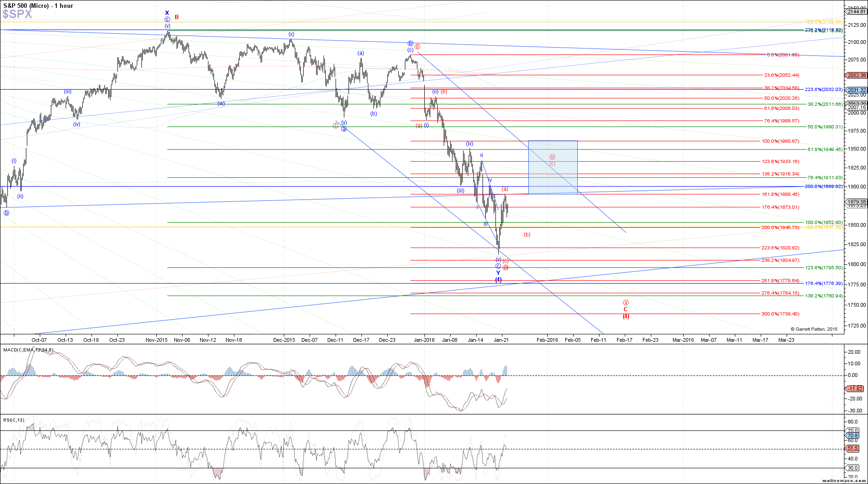868x484 pixels.
Task: Click the red -11.62 MACD value tag
Action: click(x=855, y=389)
